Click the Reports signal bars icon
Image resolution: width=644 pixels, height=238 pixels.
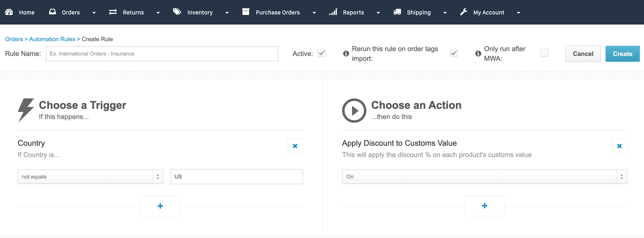333,12
